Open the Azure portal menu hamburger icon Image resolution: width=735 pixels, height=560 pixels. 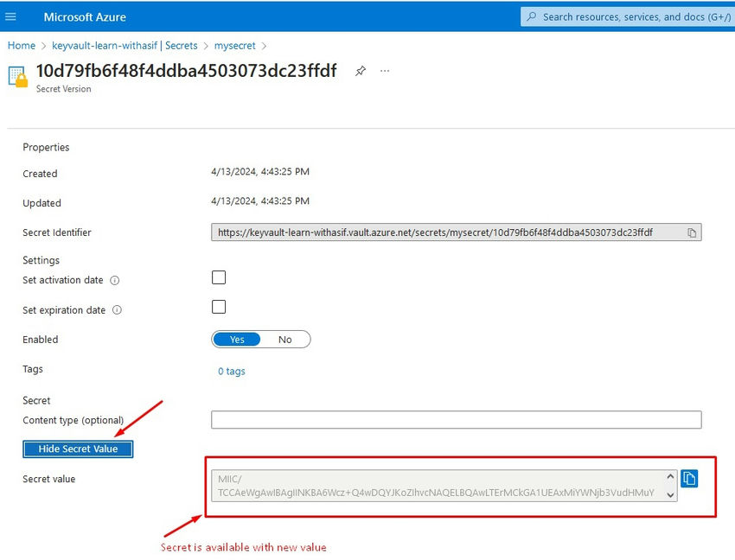click(x=11, y=16)
